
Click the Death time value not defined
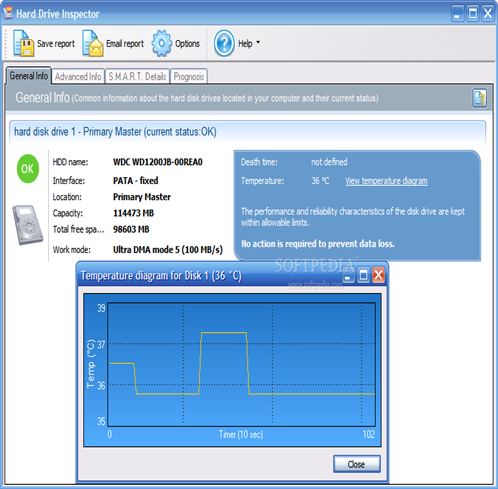pyautogui.click(x=329, y=162)
